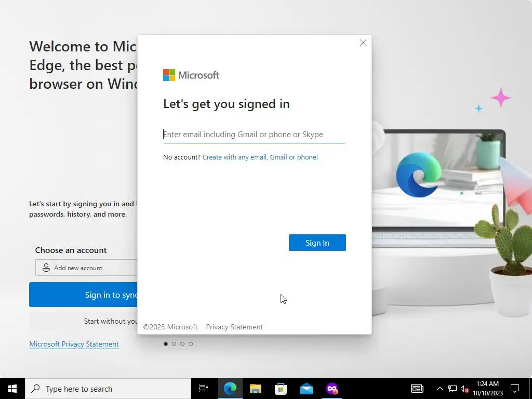The width and height of the screenshot is (532, 399).
Task: Select the fourth page indicator dot
Action: (191, 344)
